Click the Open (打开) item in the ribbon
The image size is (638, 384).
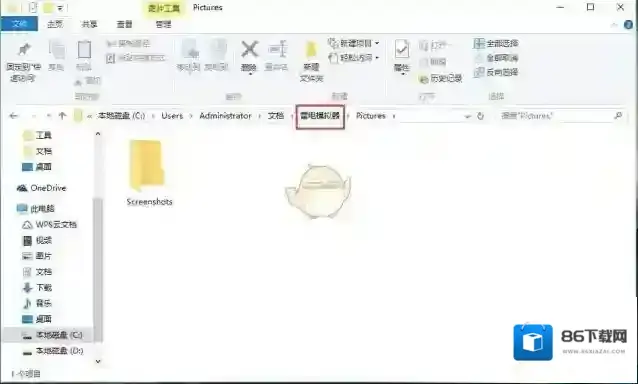coord(435,45)
